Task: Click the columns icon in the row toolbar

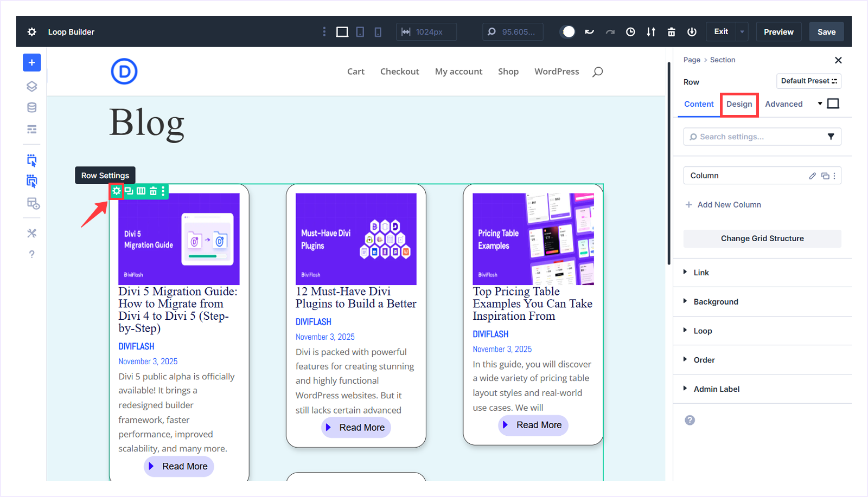Action: coord(141,191)
